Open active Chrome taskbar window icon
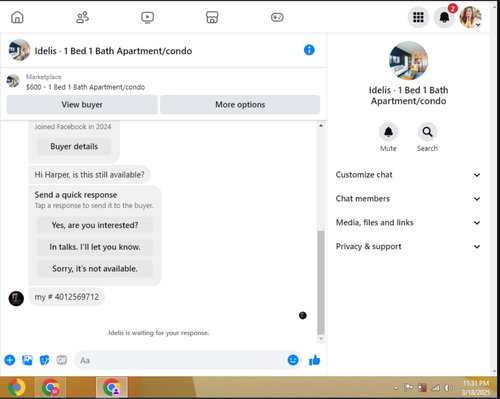The height and width of the screenshot is (399, 500). pyautogui.click(x=112, y=387)
